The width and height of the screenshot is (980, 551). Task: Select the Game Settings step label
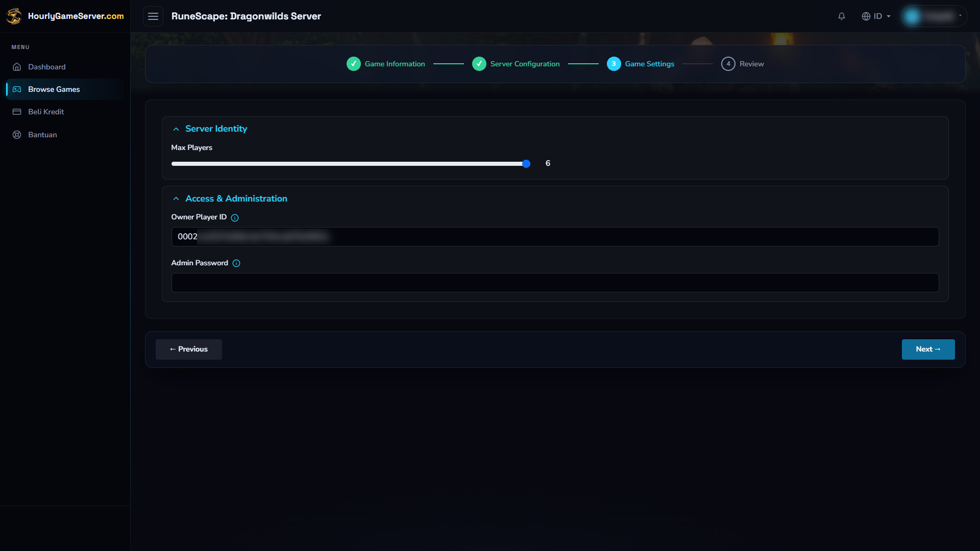pos(650,64)
